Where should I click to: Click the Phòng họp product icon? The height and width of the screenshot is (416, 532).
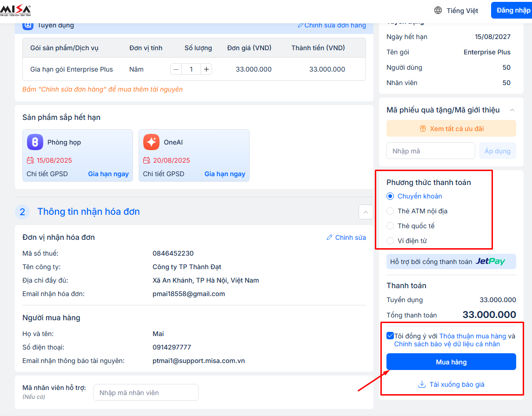(x=35, y=142)
